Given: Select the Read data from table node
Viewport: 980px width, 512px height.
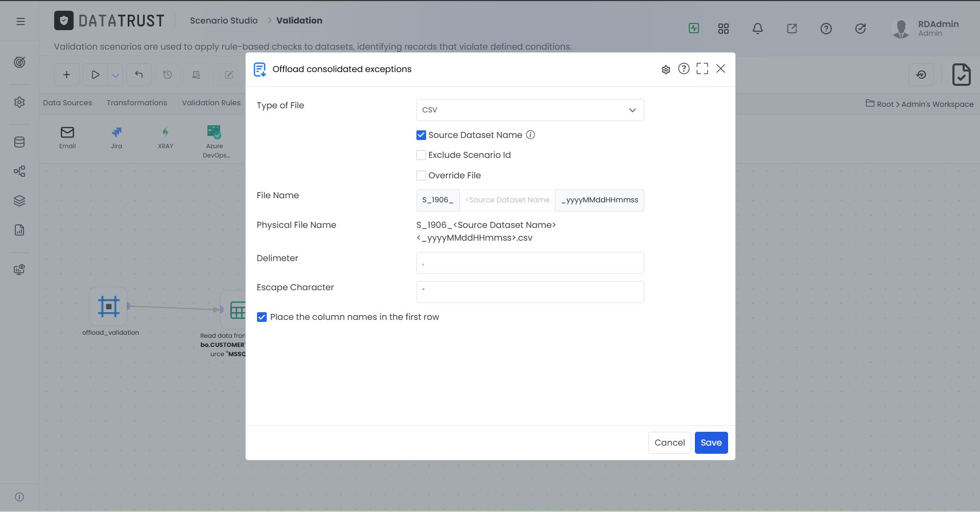Looking at the screenshot, I should 234,310.
